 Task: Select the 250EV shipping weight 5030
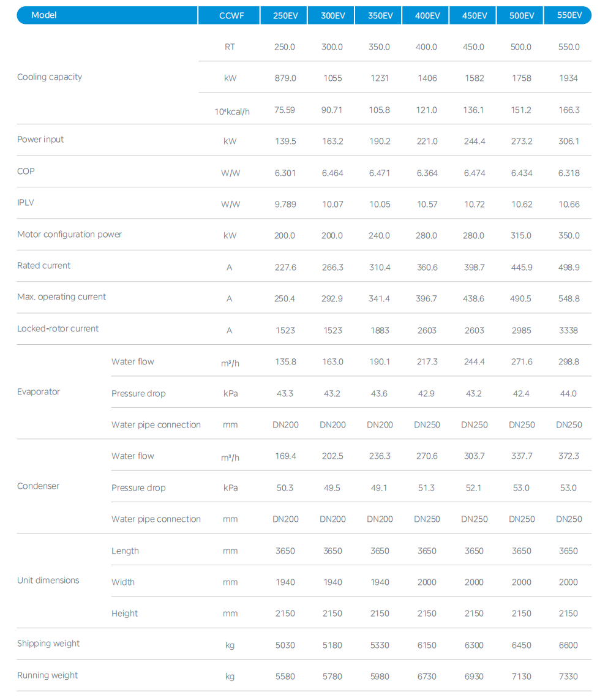[x=285, y=645]
